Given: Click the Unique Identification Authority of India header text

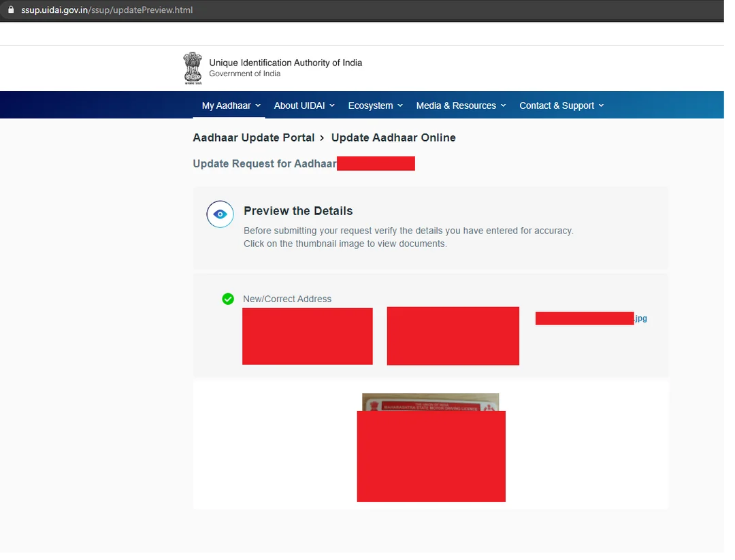Looking at the screenshot, I should [285, 63].
